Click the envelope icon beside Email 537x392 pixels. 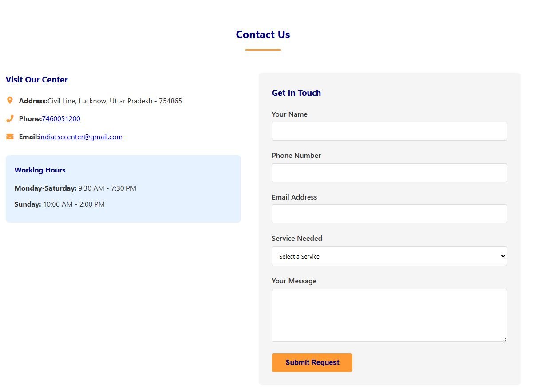[10, 137]
